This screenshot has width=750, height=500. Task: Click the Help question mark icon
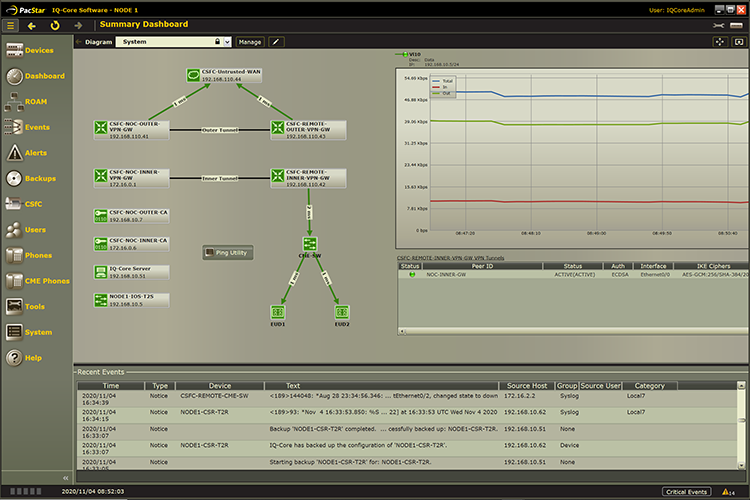[x=14, y=358]
